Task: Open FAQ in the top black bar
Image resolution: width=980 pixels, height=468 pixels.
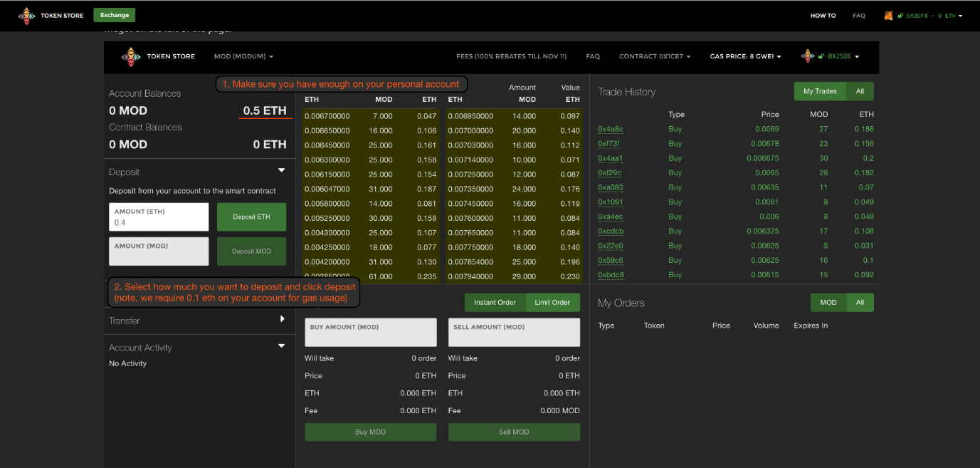Action: tap(859, 15)
